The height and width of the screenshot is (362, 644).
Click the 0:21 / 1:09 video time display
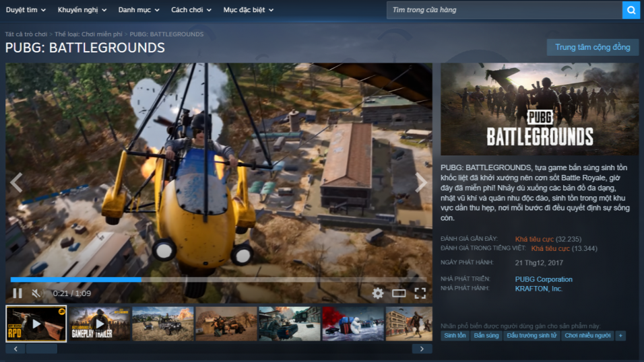72,293
